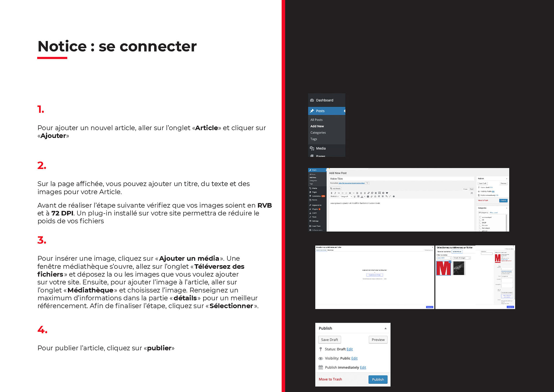Open the 'Smush: All images' filter dropdown
Image resolution: width=554 pixels, height=392 pixels.
pyautogui.click(x=462, y=258)
